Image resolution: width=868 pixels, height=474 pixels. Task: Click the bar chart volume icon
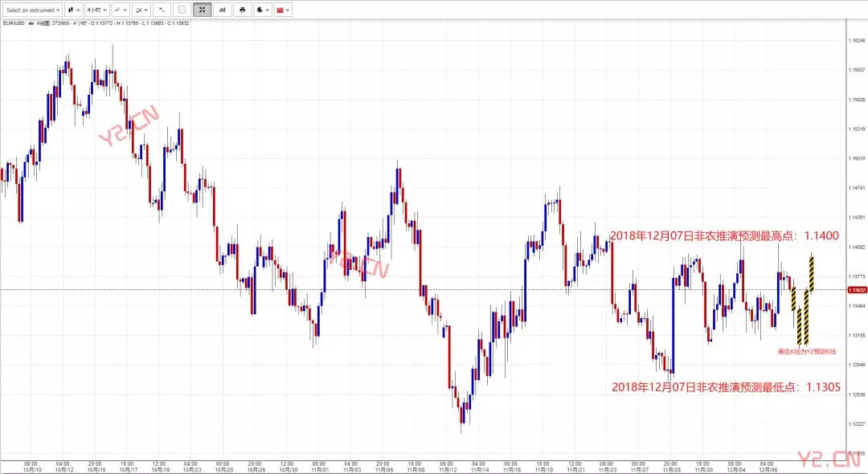pyautogui.click(x=223, y=10)
